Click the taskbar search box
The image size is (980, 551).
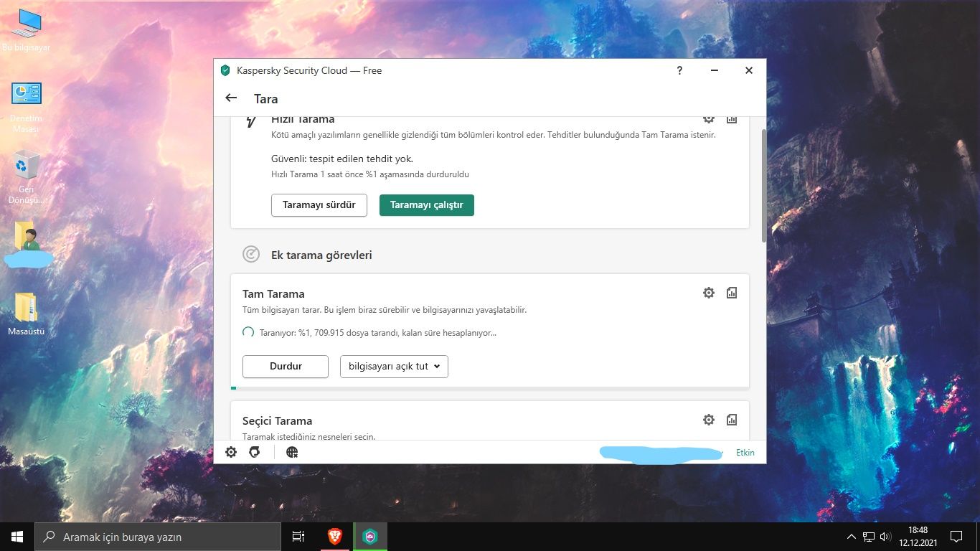pos(158,537)
